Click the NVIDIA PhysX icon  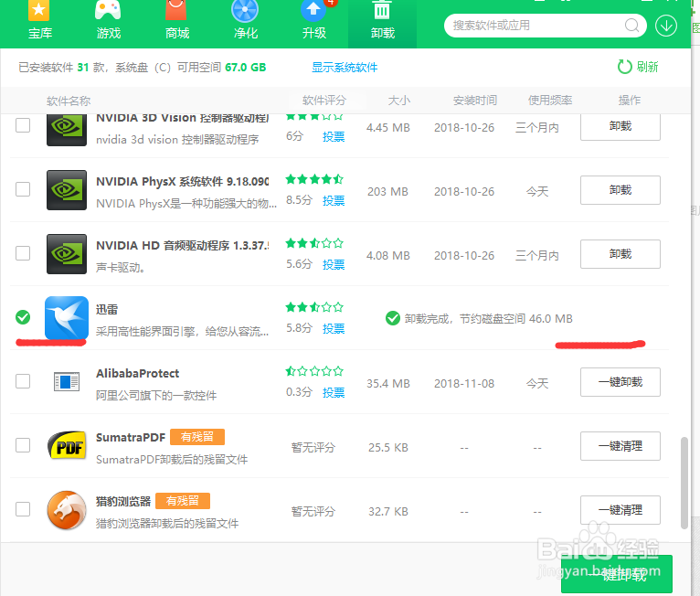(67, 190)
